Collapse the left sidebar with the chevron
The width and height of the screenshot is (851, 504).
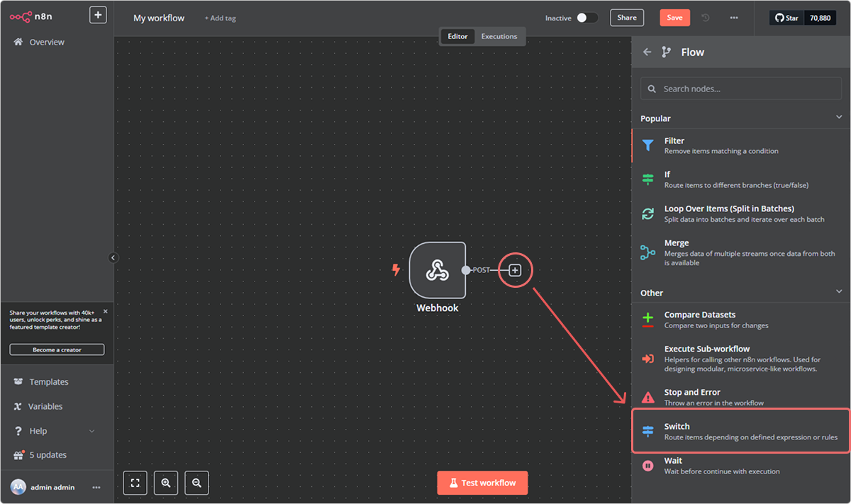(113, 258)
